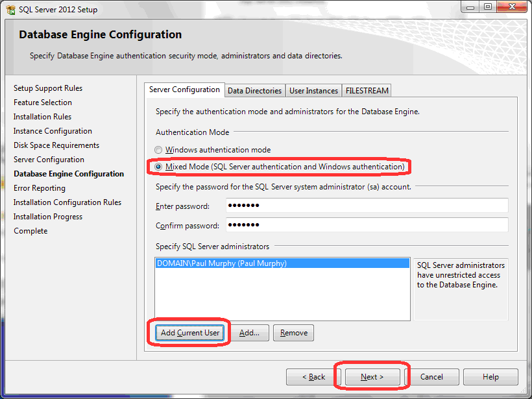Select the Server Configuration tab
532x399 pixels.
coord(184,90)
